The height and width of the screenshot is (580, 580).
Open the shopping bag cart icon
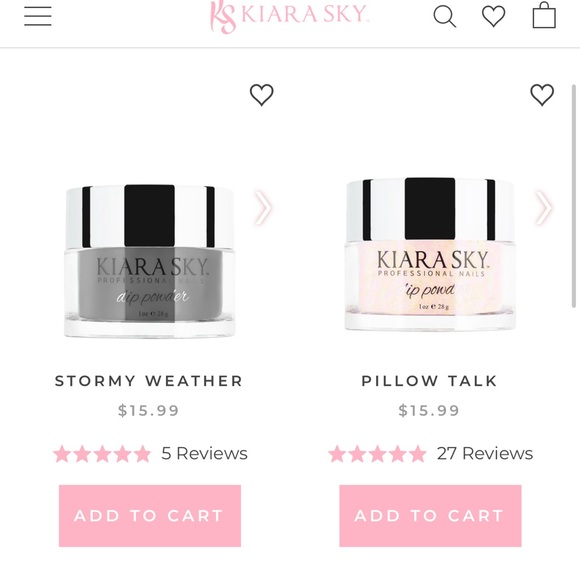[544, 15]
